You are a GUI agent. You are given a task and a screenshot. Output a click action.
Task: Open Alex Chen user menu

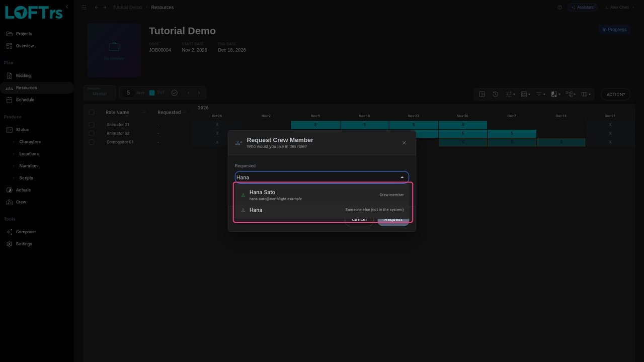tap(618, 8)
